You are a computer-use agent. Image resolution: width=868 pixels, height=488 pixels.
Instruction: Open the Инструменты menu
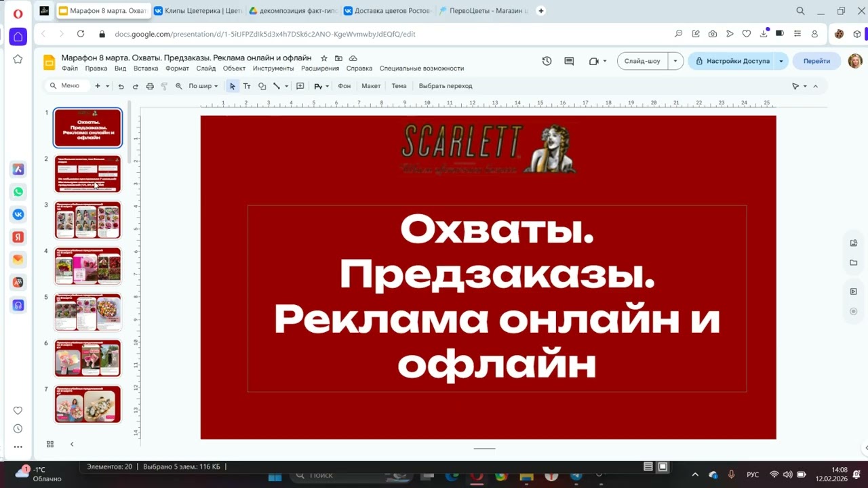coord(273,68)
